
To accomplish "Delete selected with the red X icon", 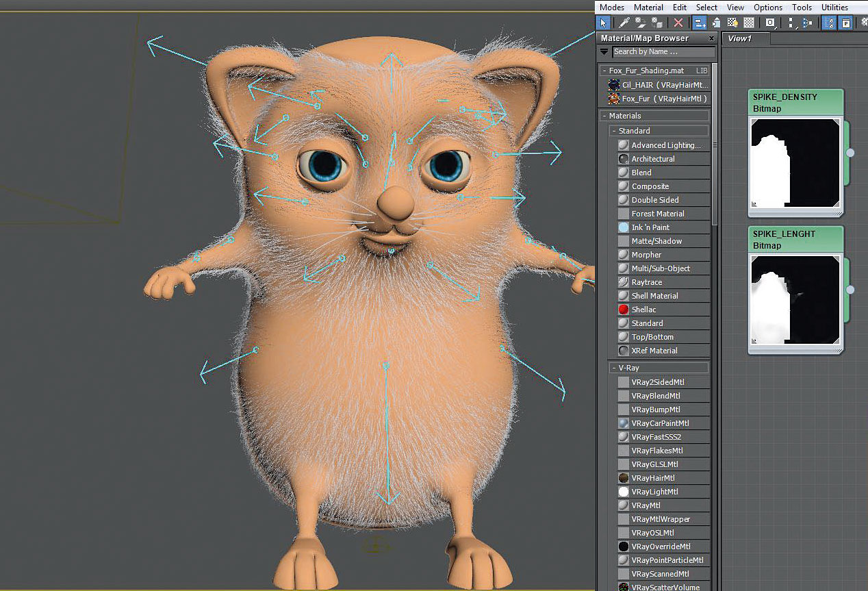I will pyautogui.click(x=678, y=23).
